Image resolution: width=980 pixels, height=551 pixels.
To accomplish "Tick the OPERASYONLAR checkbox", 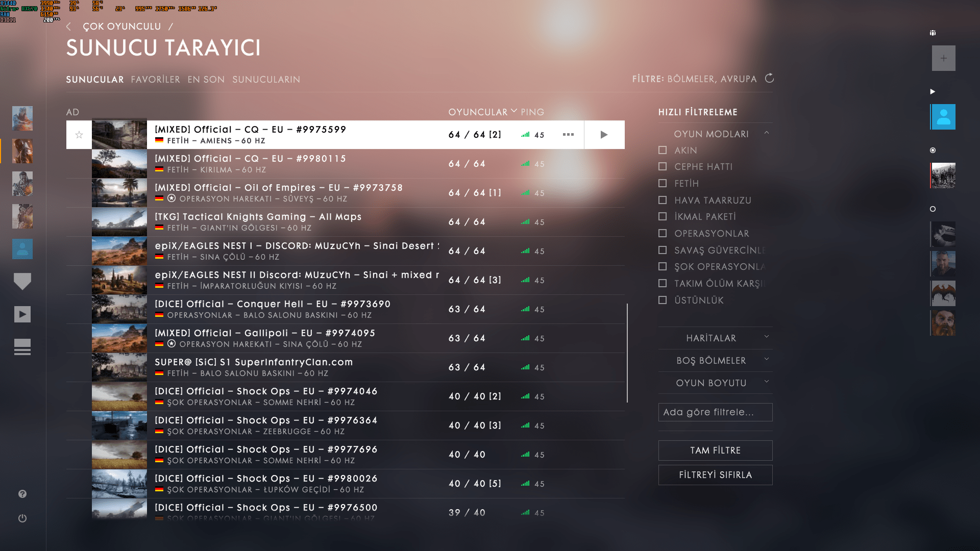I will [x=663, y=233].
